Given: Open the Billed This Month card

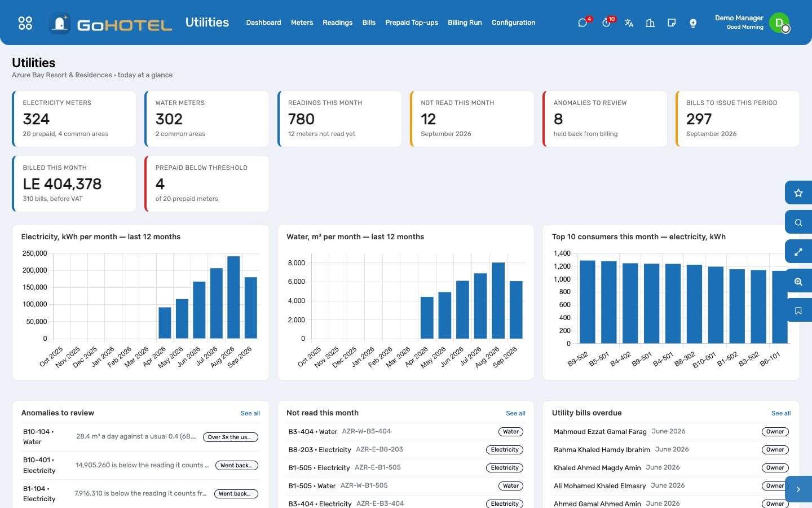Looking at the screenshot, I should coord(74,184).
